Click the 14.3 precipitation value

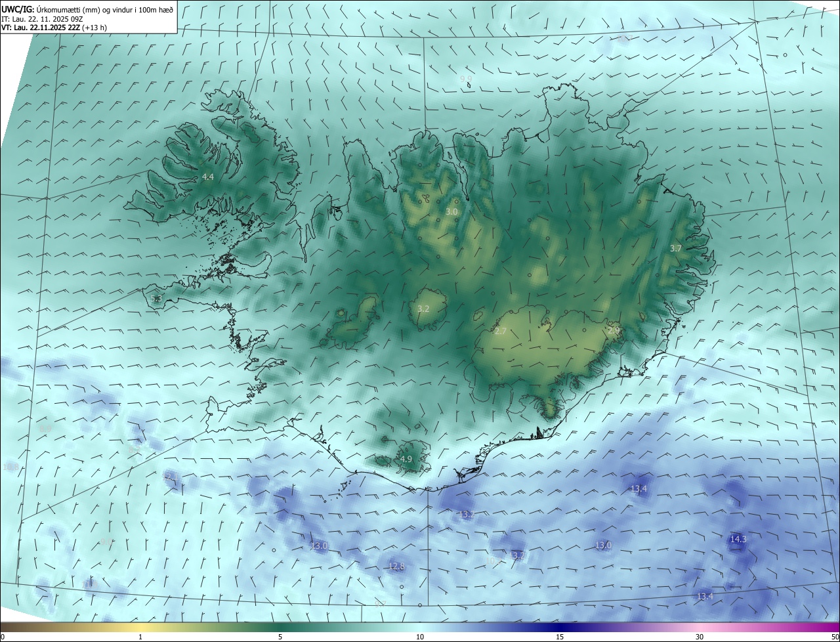pyautogui.click(x=738, y=540)
